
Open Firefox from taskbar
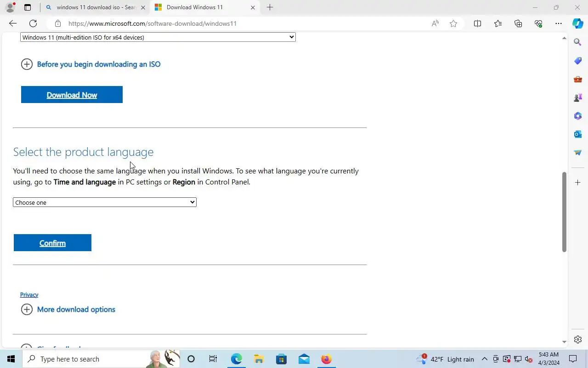coord(326,359)
